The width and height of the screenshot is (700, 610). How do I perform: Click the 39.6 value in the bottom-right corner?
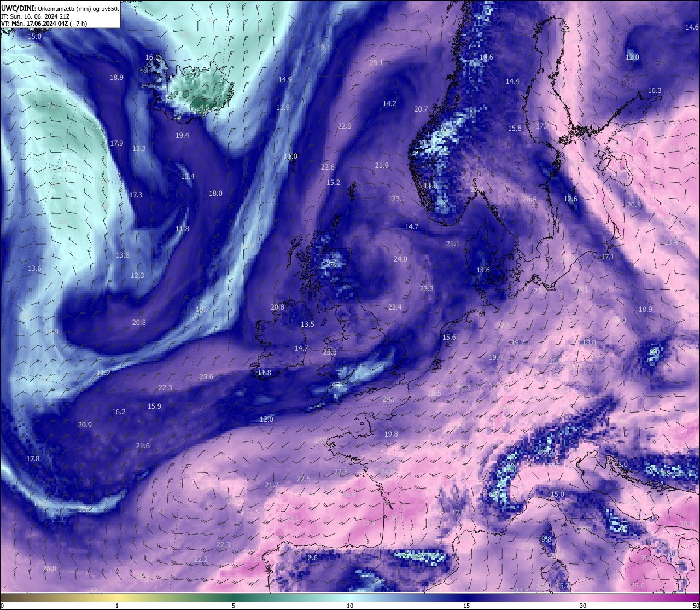pos(638,586)
